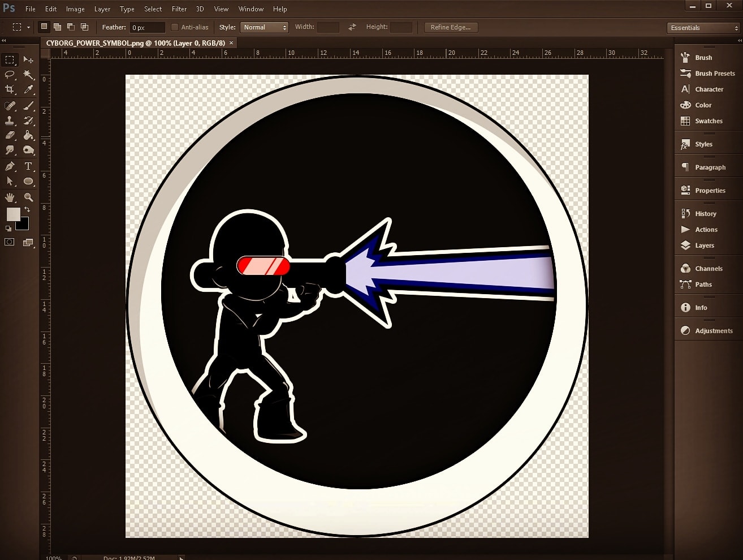Image resolution: width=743 pixels, height=560 pixels.
Task: Pick the Magic Wand tool
Action: 28,75
